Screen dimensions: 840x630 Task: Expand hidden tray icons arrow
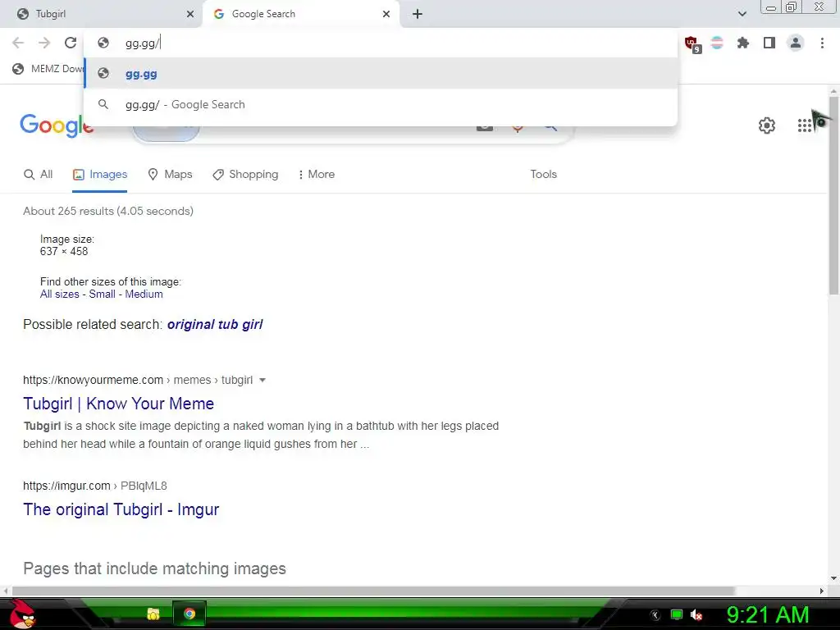[655, 615]
